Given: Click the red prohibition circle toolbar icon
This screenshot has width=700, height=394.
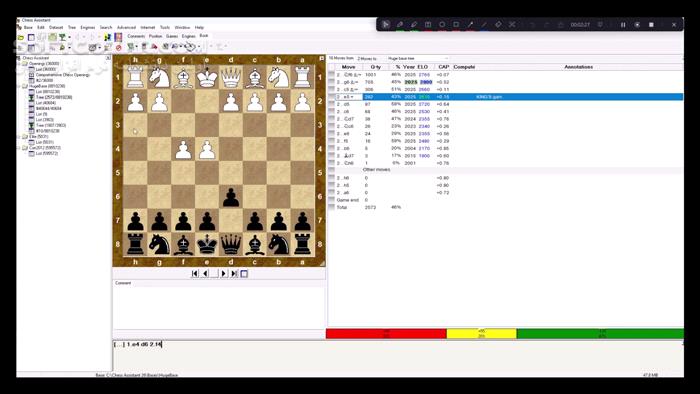Looking at the screenshot, I should point(118,47).
